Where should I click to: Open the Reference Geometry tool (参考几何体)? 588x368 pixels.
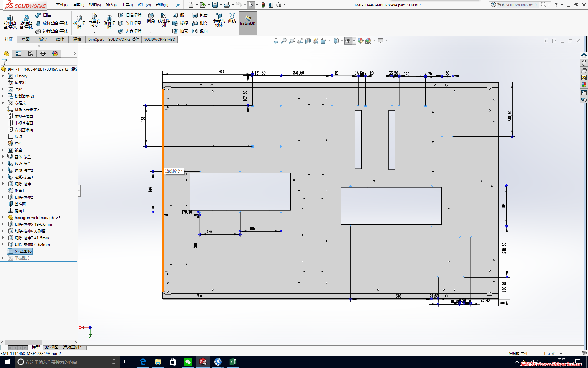click(219, 20)
